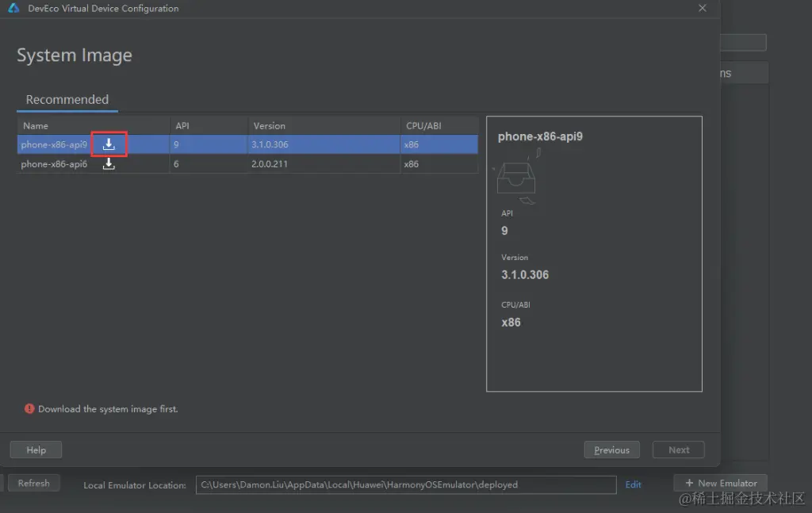
Task: Switch to the Recommended tab
Action: coord(67,99)
